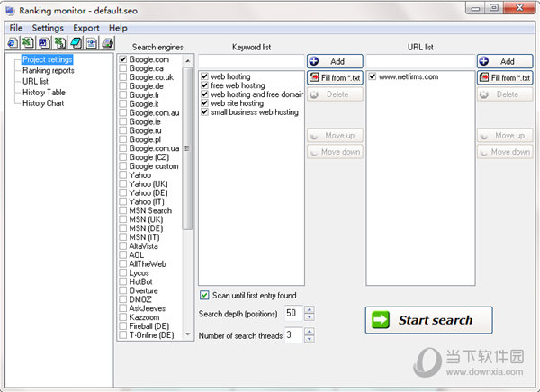The width and height of the screenshot is (540, 392).
Task: Check the Google custom engine
Action: (x=123, y=166)
